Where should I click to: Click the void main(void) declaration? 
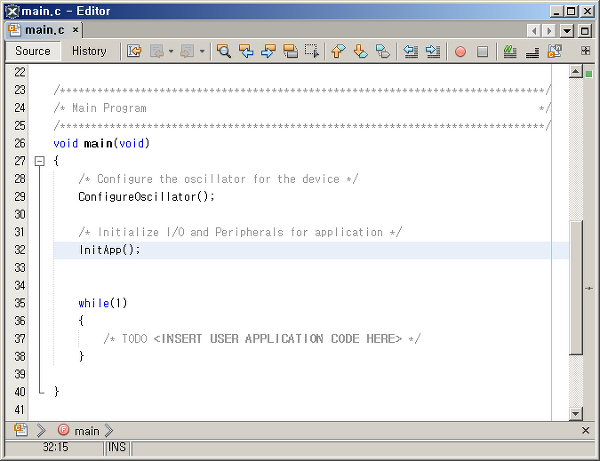click(x=101, y=143)
